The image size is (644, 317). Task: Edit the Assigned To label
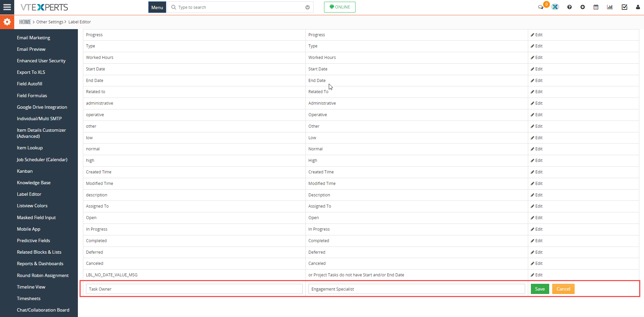pos(537,206)
